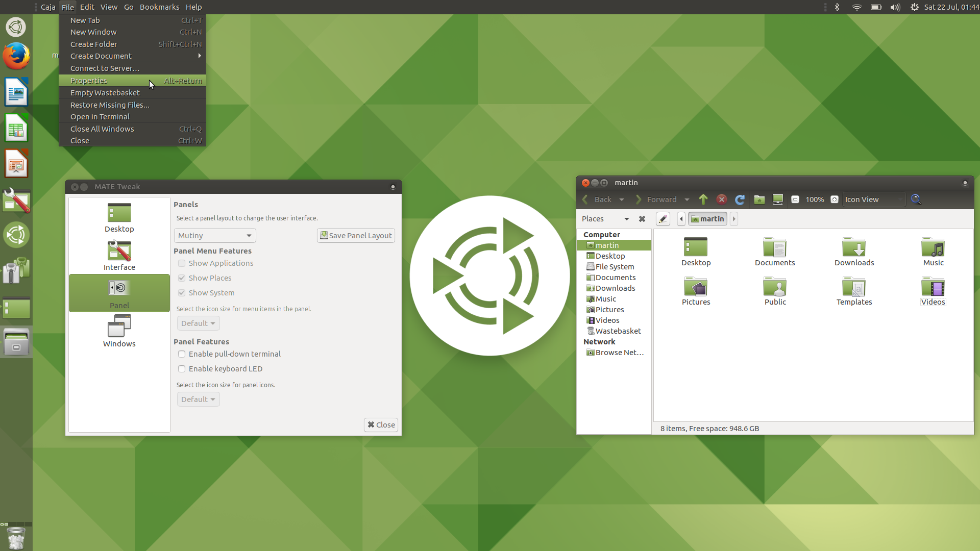The width and height of the screenshot is (980, 551).
Task: Open the home folder toolbar icon
Action: [x=759, y=199]
